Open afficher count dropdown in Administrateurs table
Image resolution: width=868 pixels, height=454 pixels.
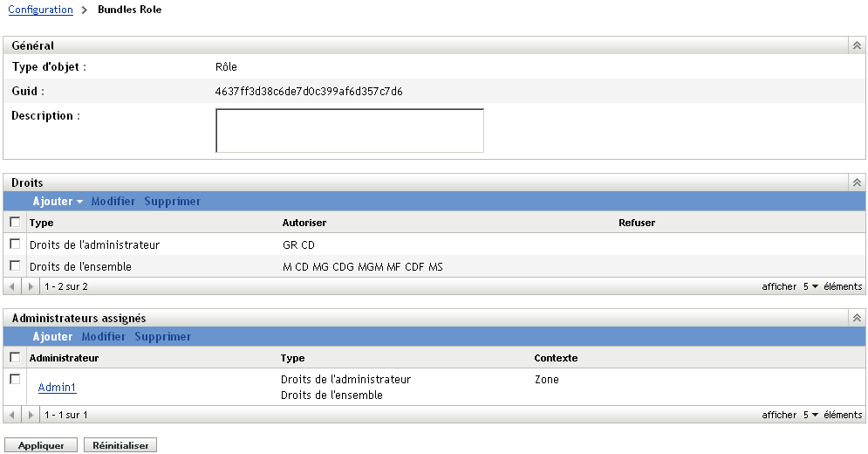(x=810, y=415)
